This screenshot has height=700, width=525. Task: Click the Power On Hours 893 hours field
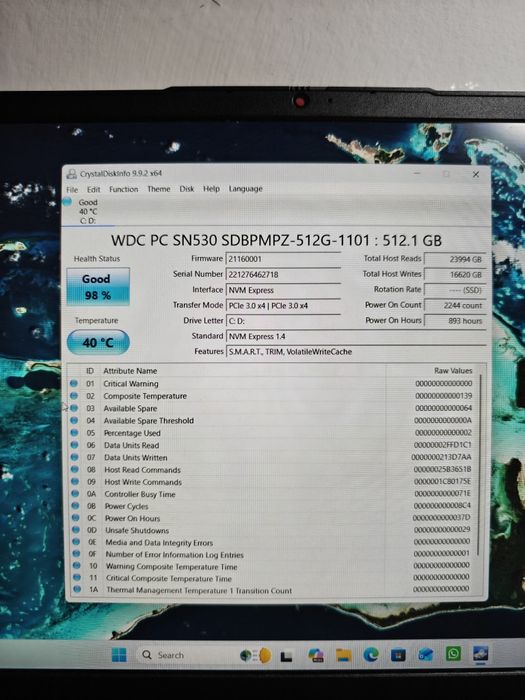454,321
